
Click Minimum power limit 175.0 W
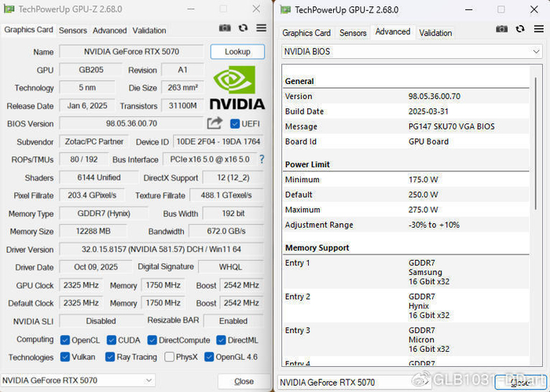pos(423,180)
